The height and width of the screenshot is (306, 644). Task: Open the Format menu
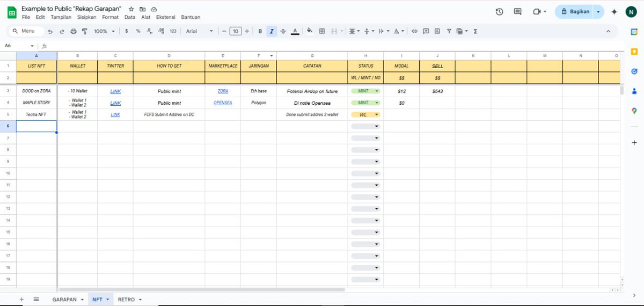coord(111,17)
